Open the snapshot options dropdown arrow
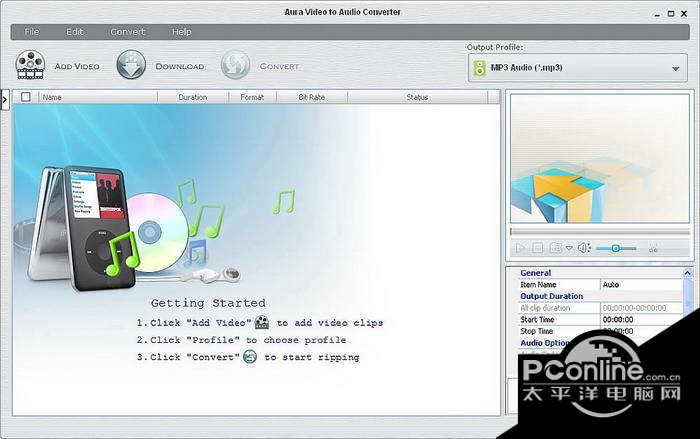Screen dimensions: 700x439 (569, 248)
